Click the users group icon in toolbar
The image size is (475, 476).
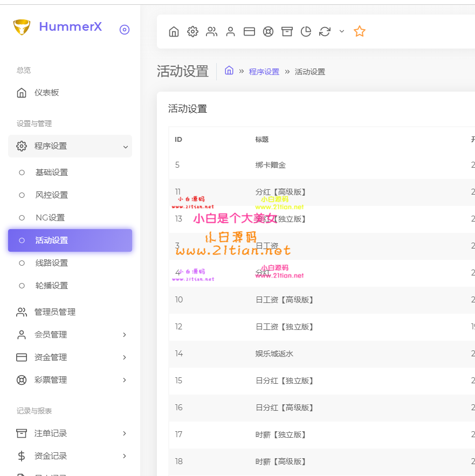tap(211, 32)
